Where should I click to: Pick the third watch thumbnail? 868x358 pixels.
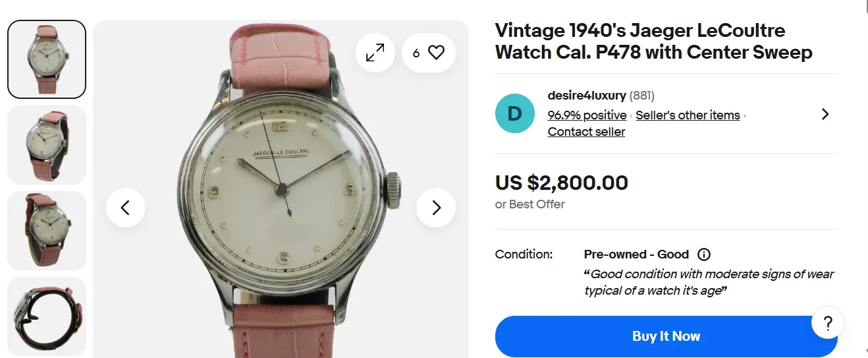pyautogui.click(x=47, y=231)
